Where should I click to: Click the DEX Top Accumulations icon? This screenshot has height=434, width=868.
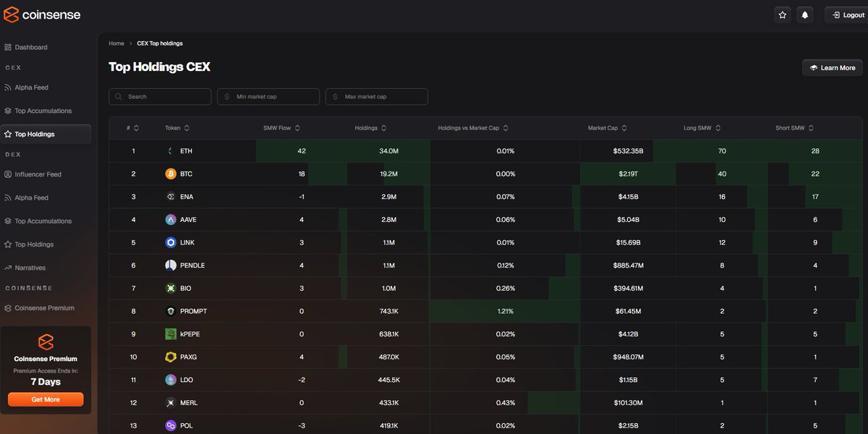click(x=8, y=221)
